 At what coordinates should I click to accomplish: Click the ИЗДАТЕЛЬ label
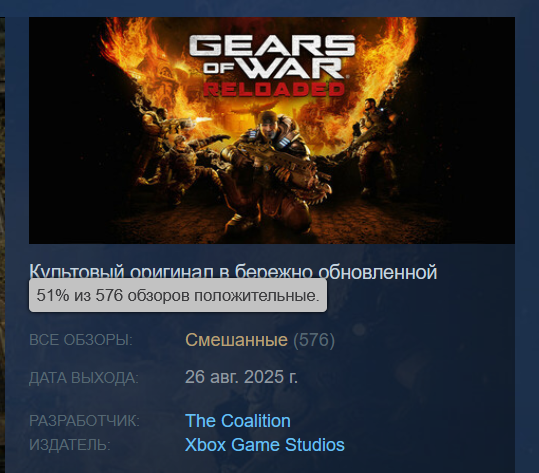(70, 445)
